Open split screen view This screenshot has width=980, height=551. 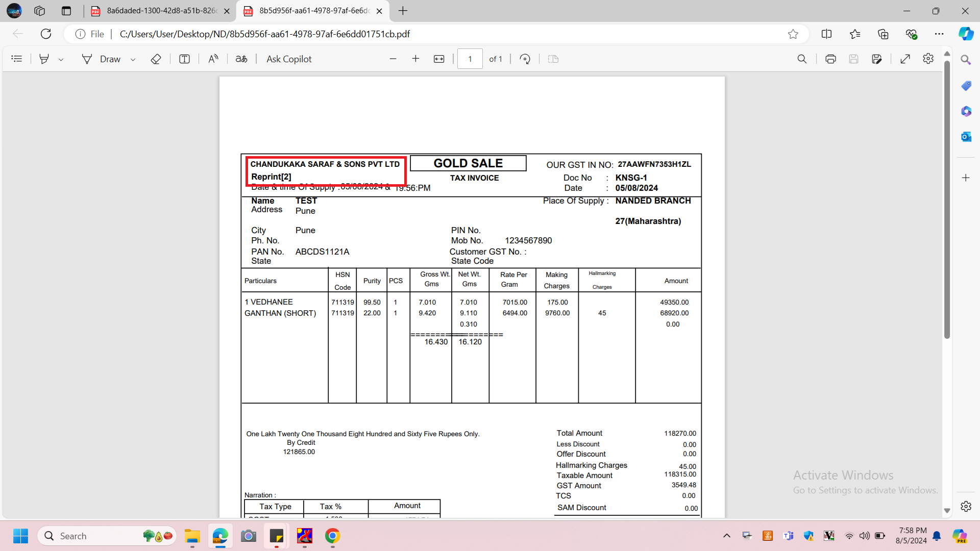coord(826,34)
